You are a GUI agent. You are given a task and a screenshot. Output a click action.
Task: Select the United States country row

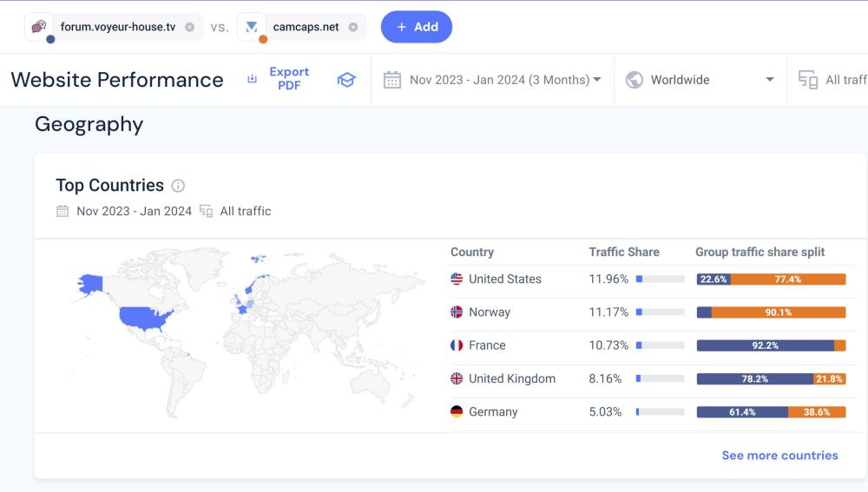click(x=504, y=279)
